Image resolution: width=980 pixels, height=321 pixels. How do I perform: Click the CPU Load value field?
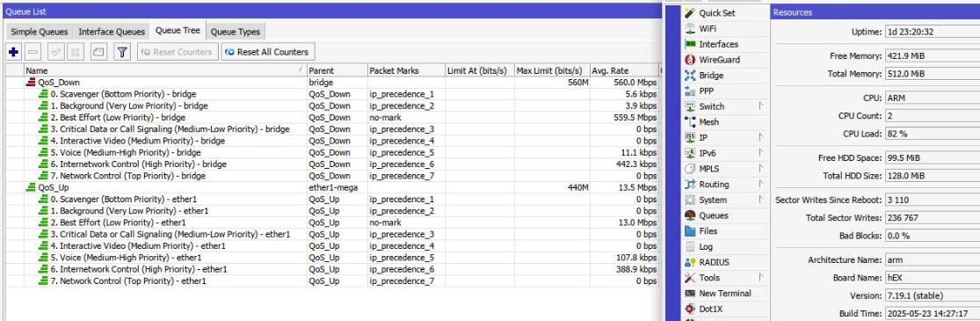(x=932, y=134)
